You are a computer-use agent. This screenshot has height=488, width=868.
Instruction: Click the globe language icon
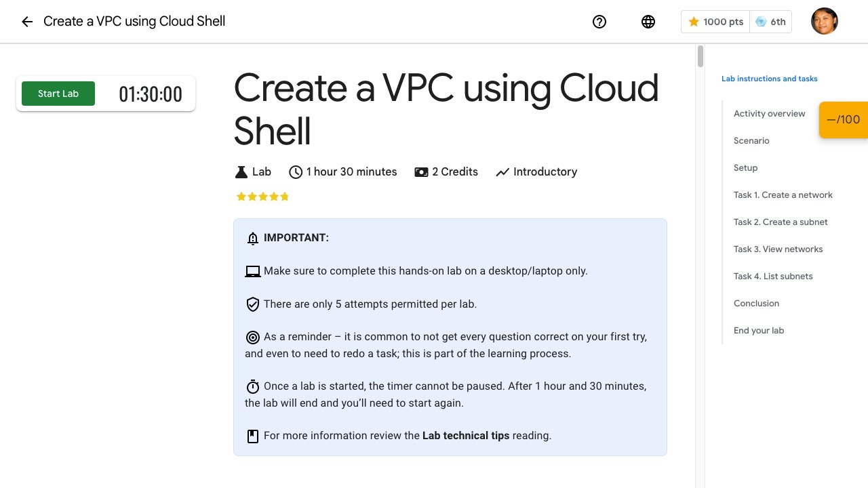point(648,22)
